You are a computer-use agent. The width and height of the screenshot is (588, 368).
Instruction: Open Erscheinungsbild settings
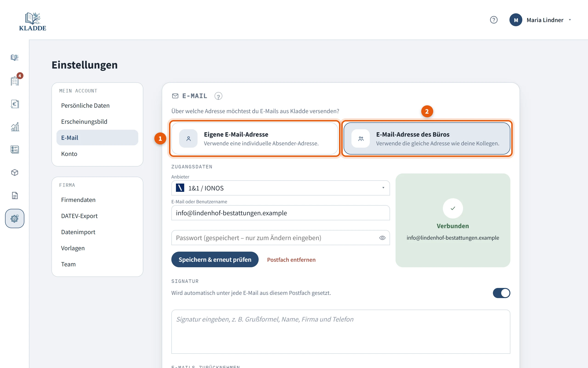(x=97, y=122)
